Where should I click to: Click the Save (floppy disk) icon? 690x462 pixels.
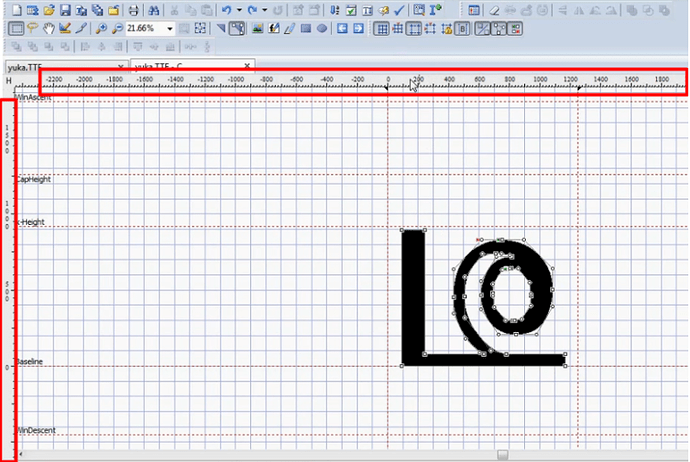coord(64,9)
